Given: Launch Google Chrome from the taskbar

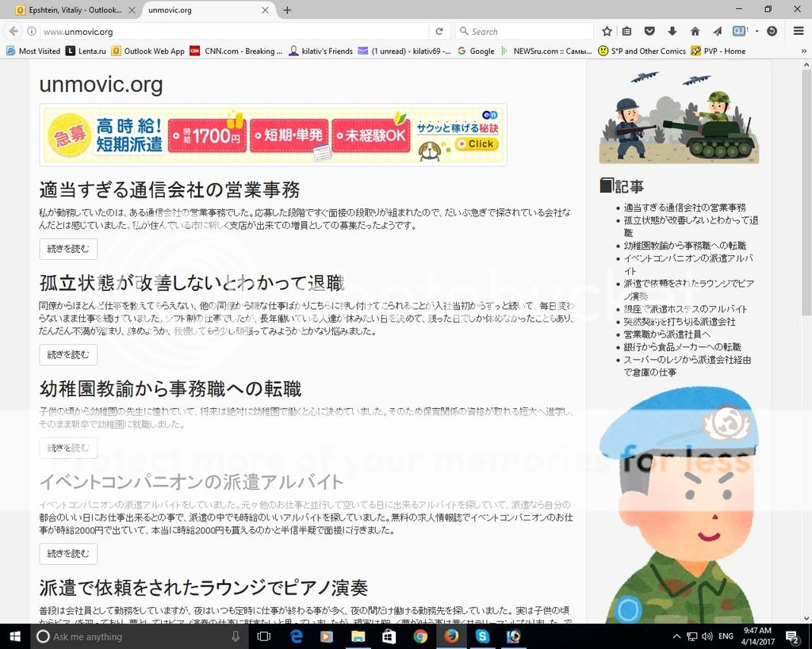Looking at the screenshot, I should click(x=420, y=636).
